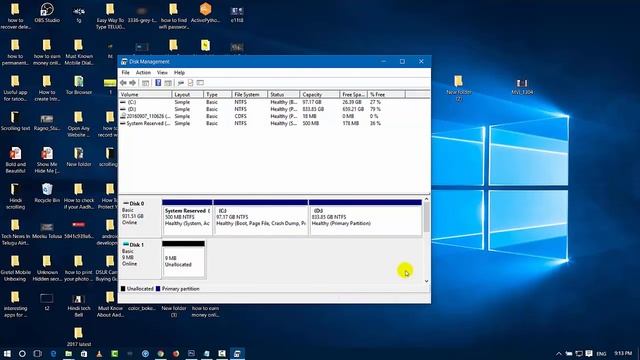Show hidden system tray icons chevron
The width and height of the screenshot is (640, 360).
click(558, 353)
